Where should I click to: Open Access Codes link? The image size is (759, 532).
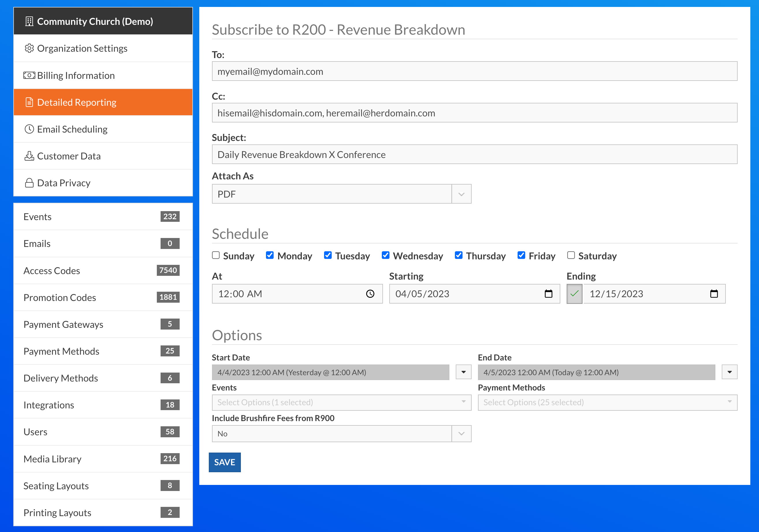click(x=103, y=270)
